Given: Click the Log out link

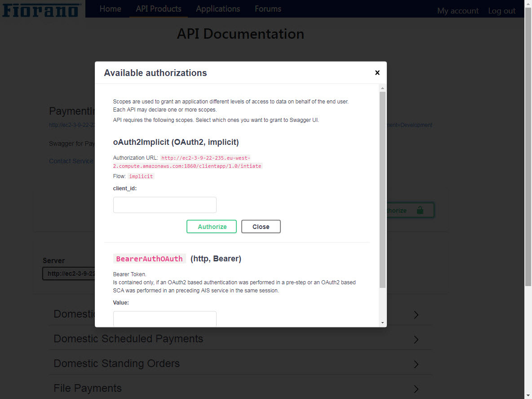Looking at the screenshot, I should tap(502, 11).
